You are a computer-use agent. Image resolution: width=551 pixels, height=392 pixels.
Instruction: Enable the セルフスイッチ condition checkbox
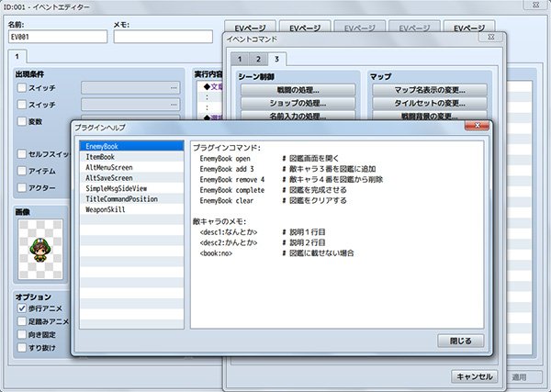point(22,154)
